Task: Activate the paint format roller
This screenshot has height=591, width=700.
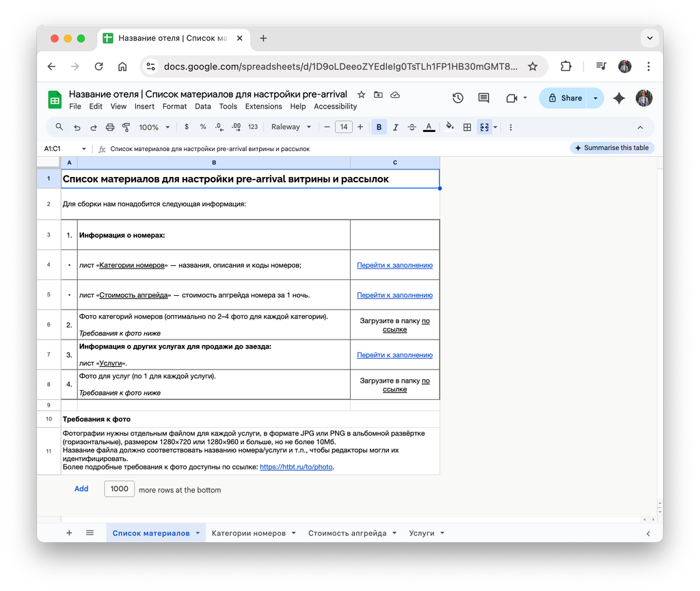Action: [x=126, y=128]
